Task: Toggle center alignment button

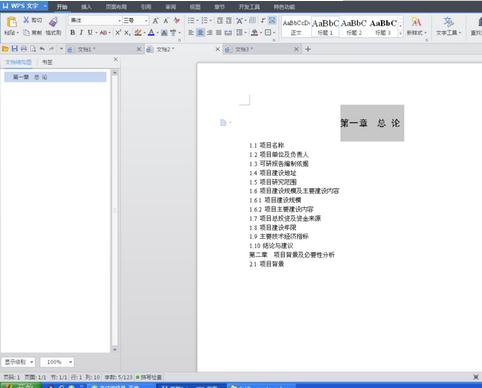Action: click(200, 33)
